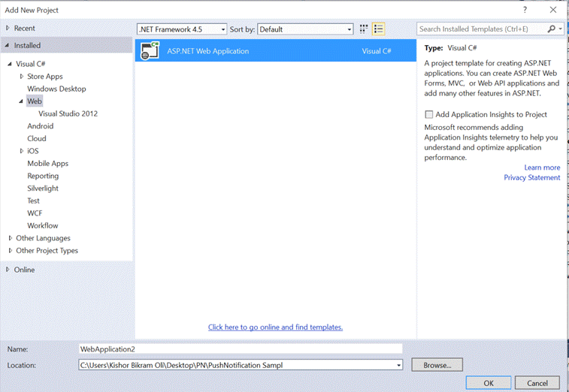Select the WCF category
Image resolution: width=569 pixels, height=392 pixels.
(x=35, y=213)
